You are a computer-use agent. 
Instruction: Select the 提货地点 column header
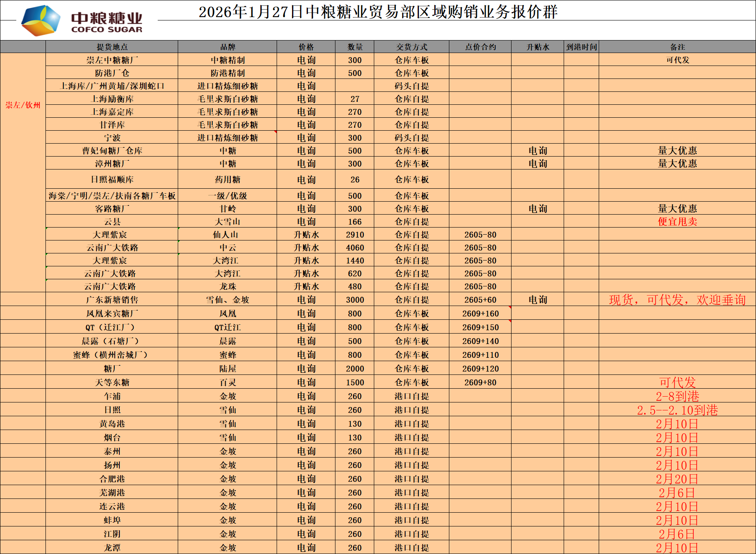(x=112, y=47)
